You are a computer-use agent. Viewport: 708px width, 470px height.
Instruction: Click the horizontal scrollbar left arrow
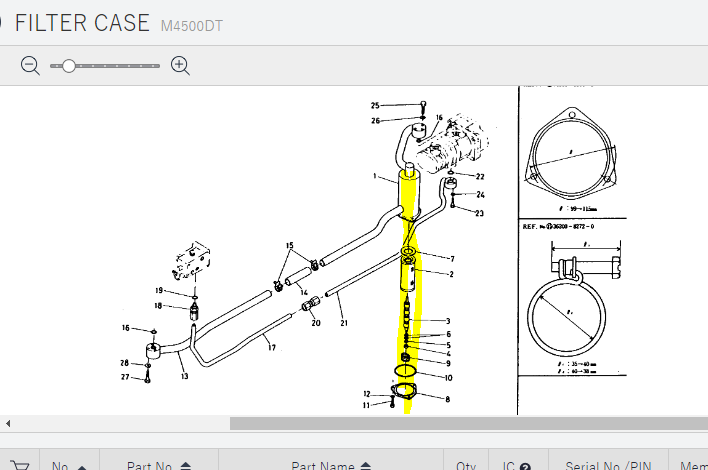point(8,423)
